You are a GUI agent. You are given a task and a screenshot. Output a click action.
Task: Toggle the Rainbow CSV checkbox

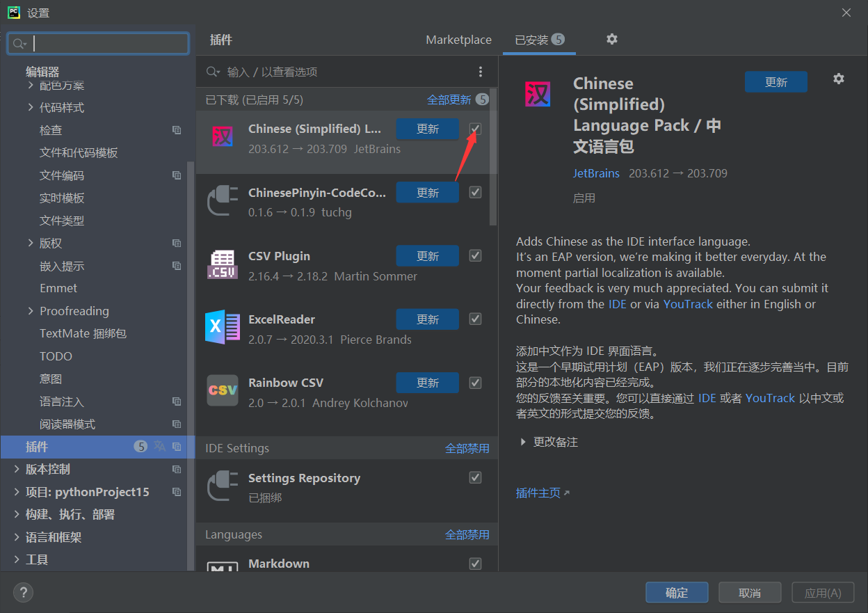click(x=476, y=382)
